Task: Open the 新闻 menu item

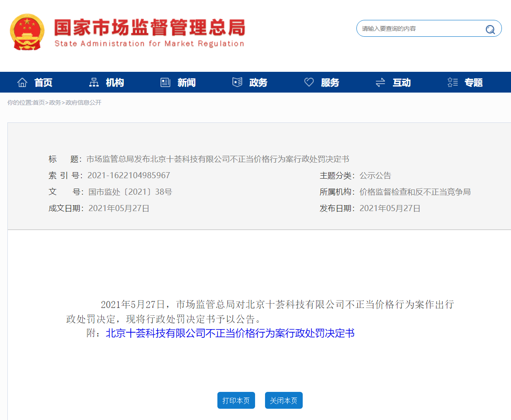Action: [187, 83]
